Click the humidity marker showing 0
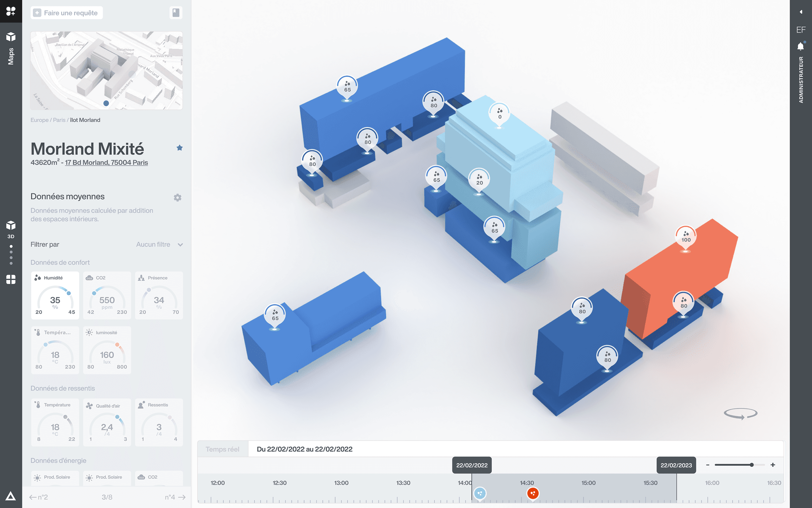 point(499,113)
